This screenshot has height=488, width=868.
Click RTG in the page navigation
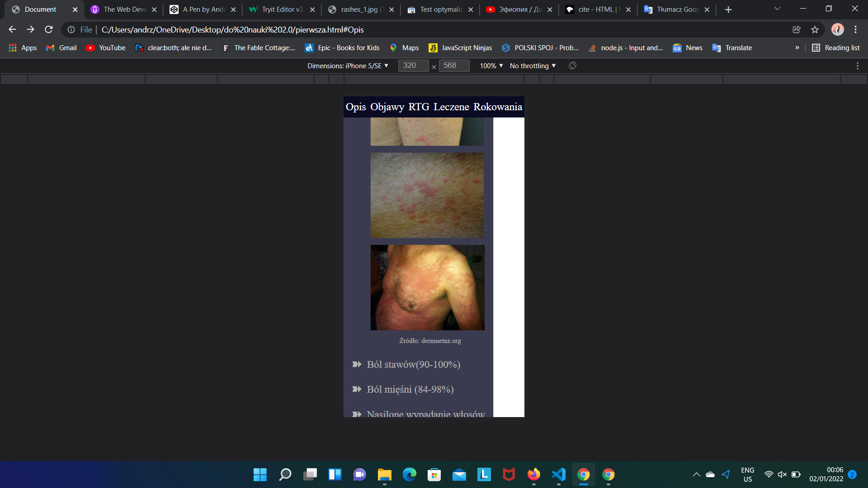pos(419,107)
